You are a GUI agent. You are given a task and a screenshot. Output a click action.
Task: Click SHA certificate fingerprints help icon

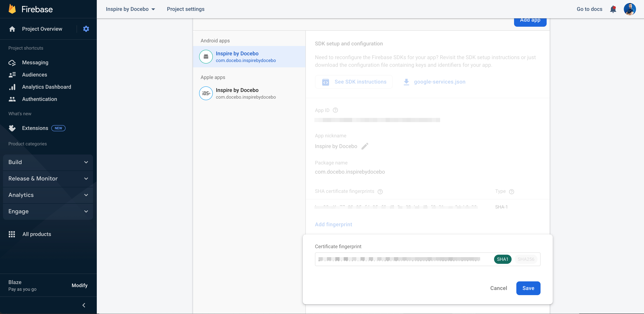[380, 192]
